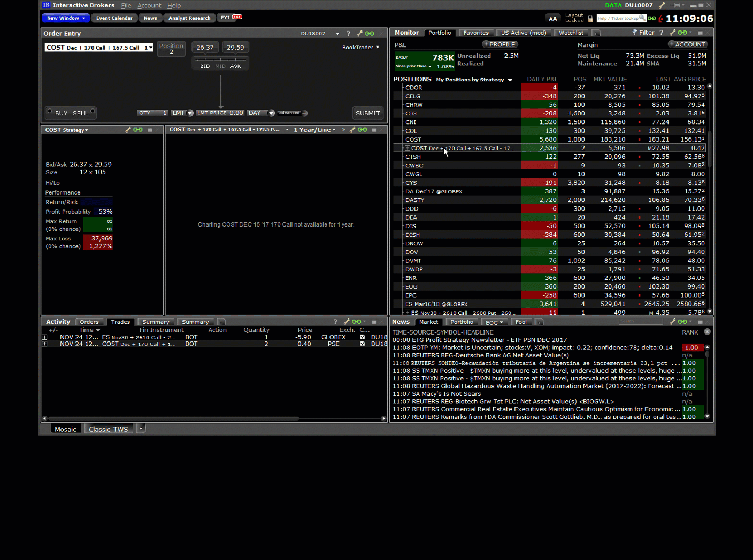This screenshot has width=753, height=560.
Task: Click the +PROFILE button
Action: click(x=500, y=44)
